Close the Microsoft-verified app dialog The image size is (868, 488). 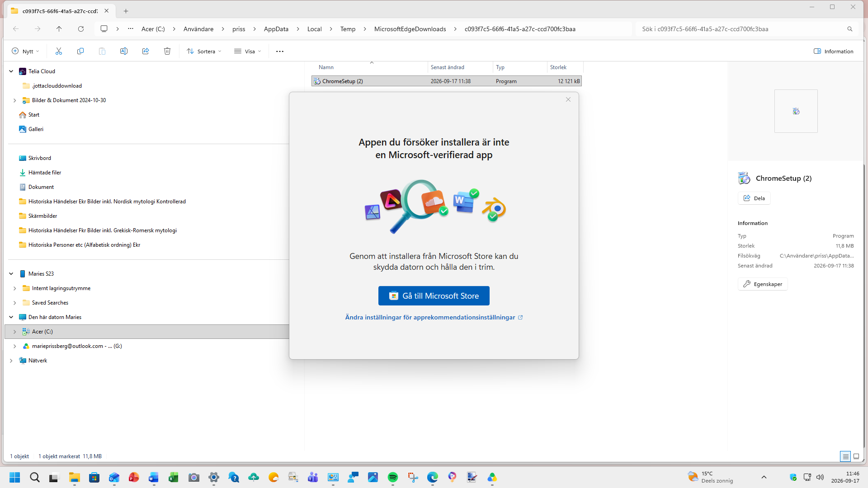[568, 99]
